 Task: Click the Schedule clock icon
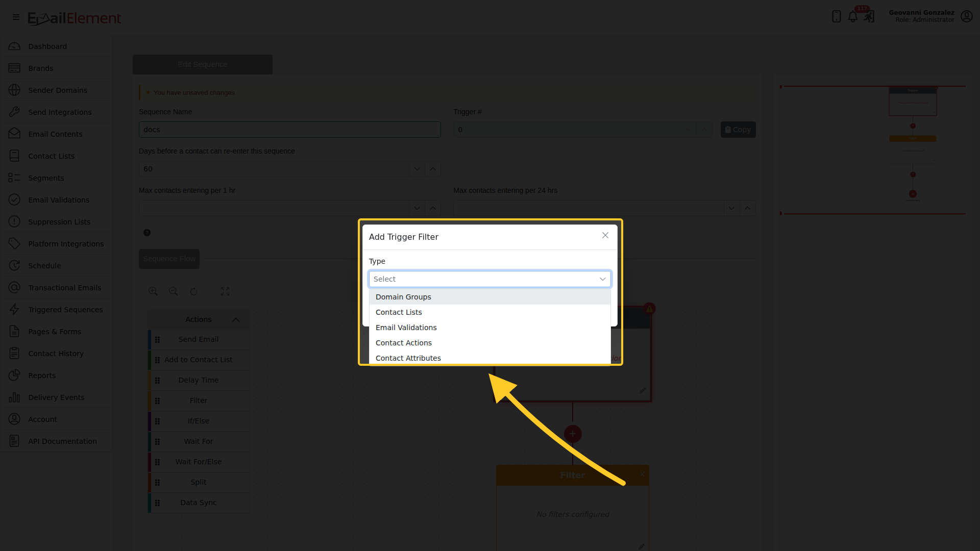14,266
